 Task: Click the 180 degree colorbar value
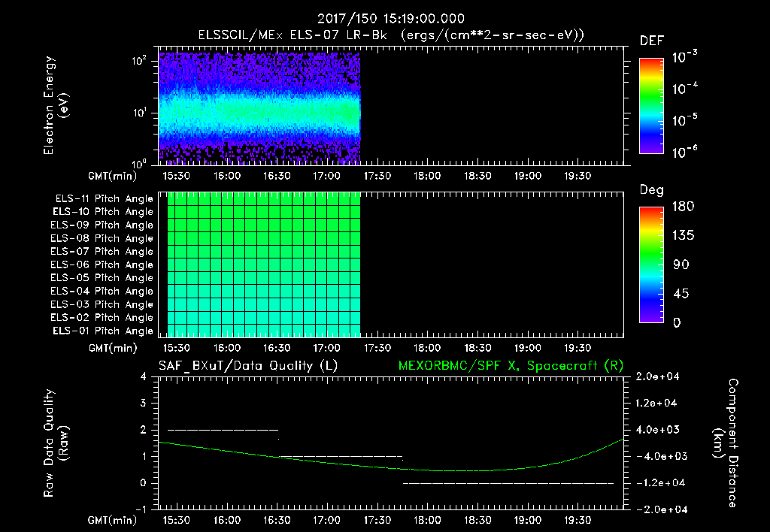pyautogui.click(x=684, y=206)
